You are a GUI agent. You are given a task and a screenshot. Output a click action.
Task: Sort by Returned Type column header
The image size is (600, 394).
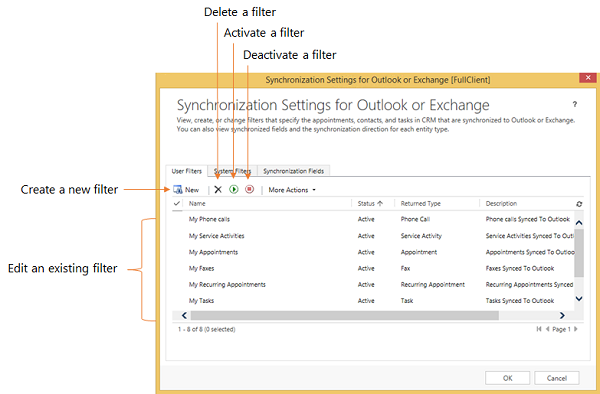point(421,204)
